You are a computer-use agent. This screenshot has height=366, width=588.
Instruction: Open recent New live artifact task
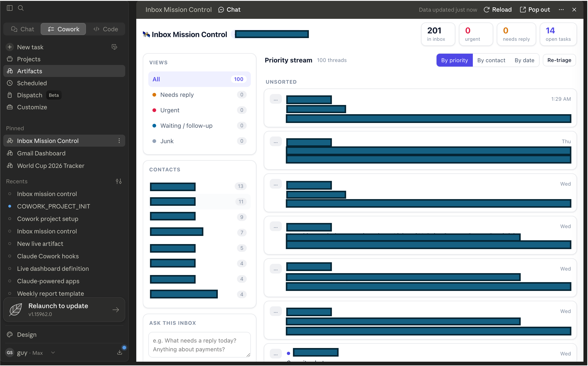click(64, 244)
